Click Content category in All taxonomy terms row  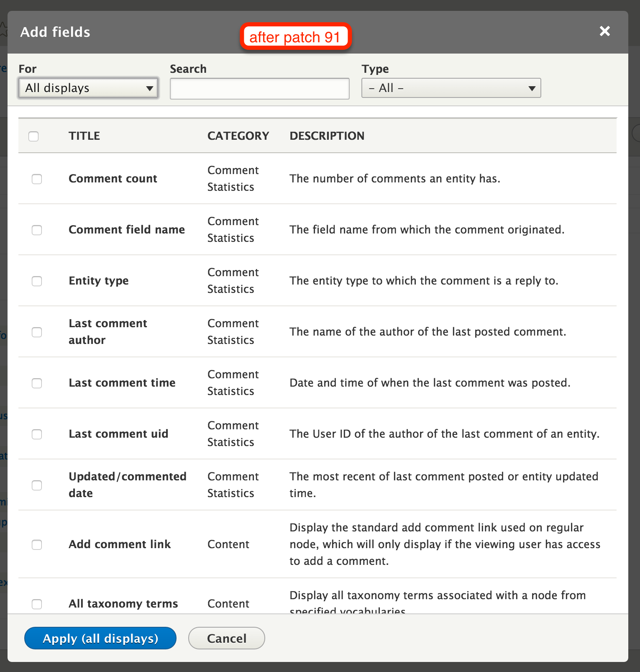pyautogui.click(x=228, y=604)
